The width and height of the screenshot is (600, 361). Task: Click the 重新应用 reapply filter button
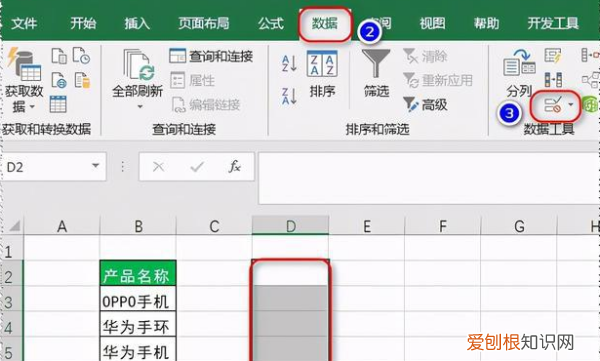pyautogui.click(x=438, y=80)
